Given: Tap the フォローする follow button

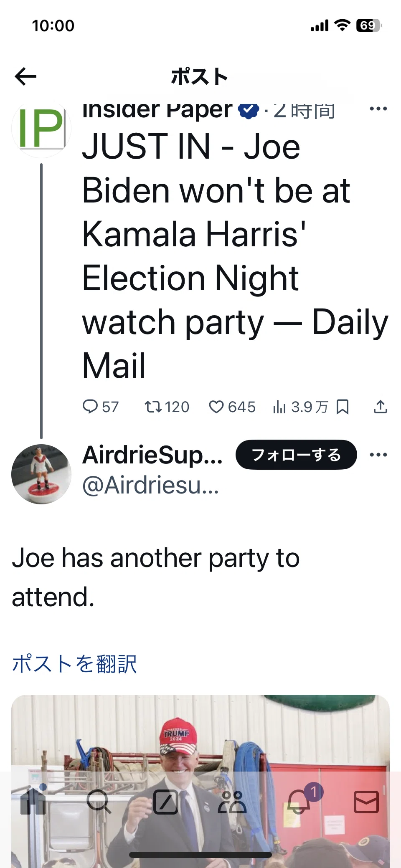Looking at the screenshot, I should point(296,455).
